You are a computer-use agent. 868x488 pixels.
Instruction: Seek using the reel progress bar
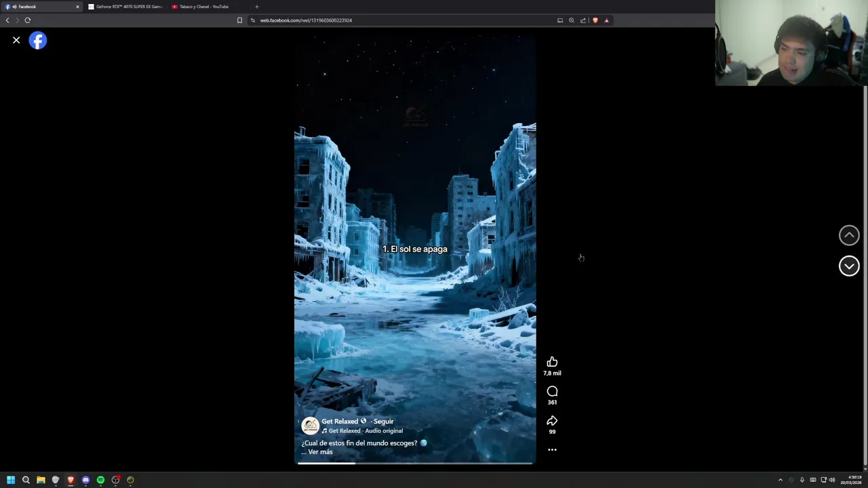tap(415, 463)
